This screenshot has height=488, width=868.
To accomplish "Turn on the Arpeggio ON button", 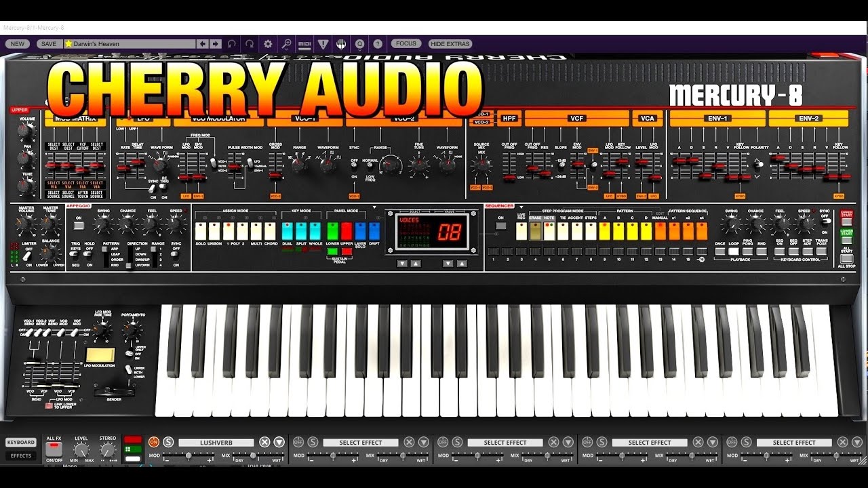I will 79,225.
